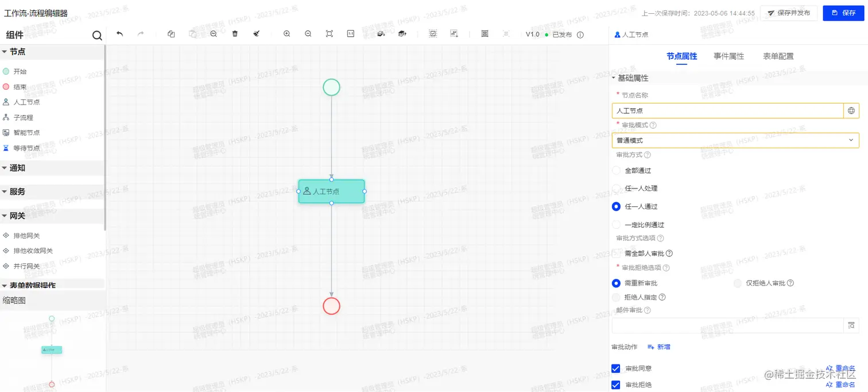Undo the last edit with toolbar arrow
The height and width of the screenshot is (392, 868).
coord(119,34)
